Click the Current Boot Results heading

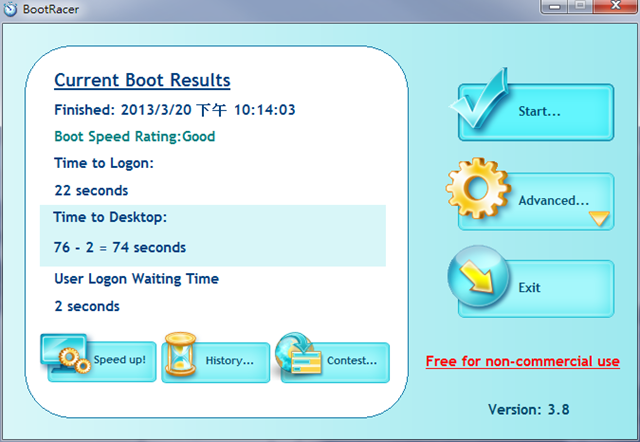[x=142, y=80]
